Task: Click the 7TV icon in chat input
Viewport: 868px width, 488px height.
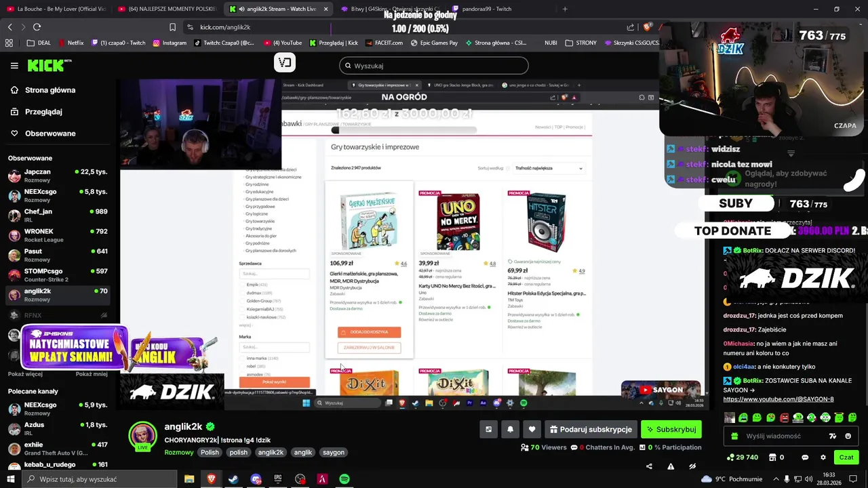Action: [833, 436]
